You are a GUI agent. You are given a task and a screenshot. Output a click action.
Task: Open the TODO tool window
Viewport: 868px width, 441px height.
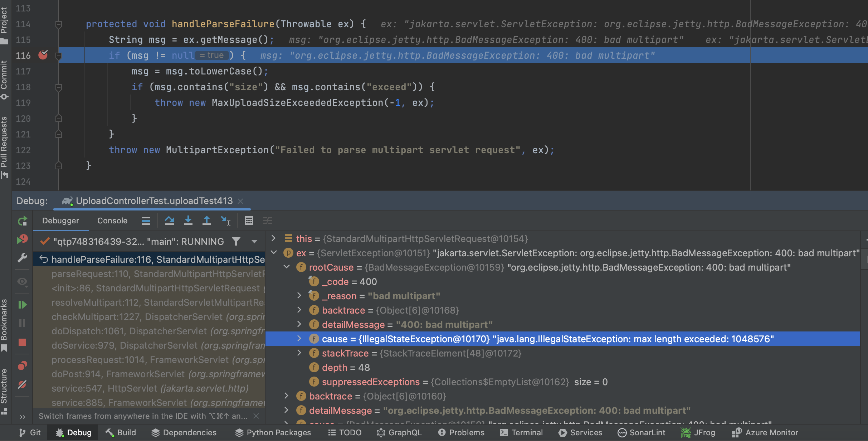click(x=345, y=432)
